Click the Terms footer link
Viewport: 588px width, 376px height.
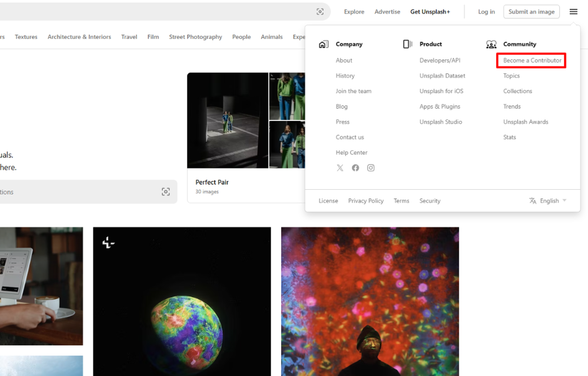(x=401, y=201)
